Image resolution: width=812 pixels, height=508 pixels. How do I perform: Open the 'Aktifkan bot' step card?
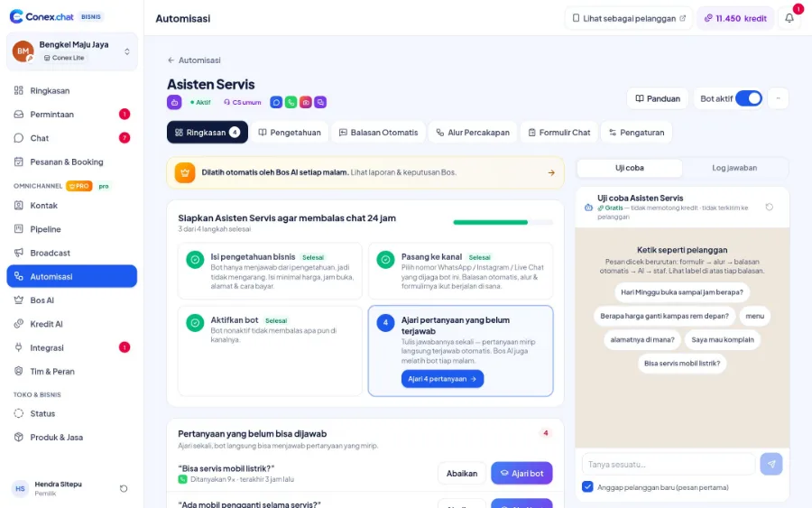(270, 351)
